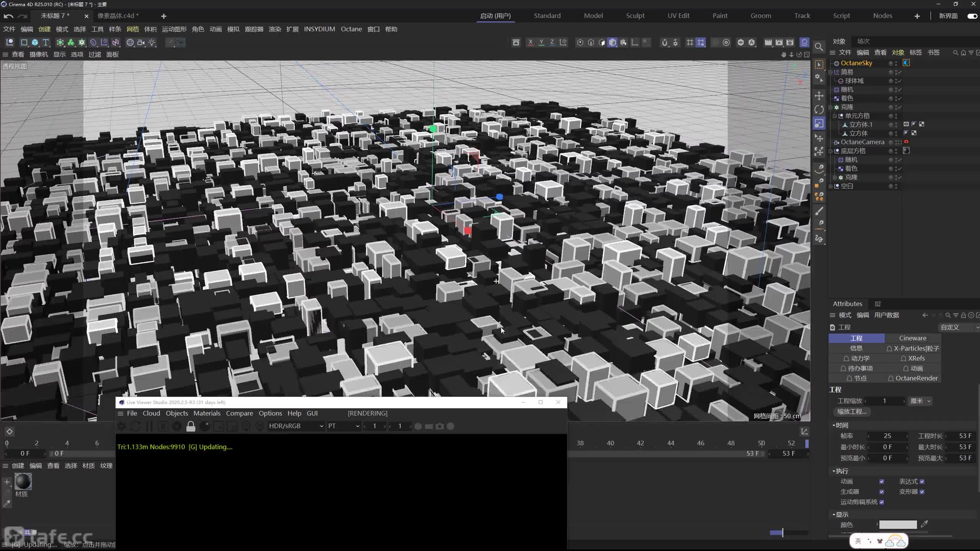Toggle enable checkmark for 简易 effector
Screen dimensions: 980x551
900,72
